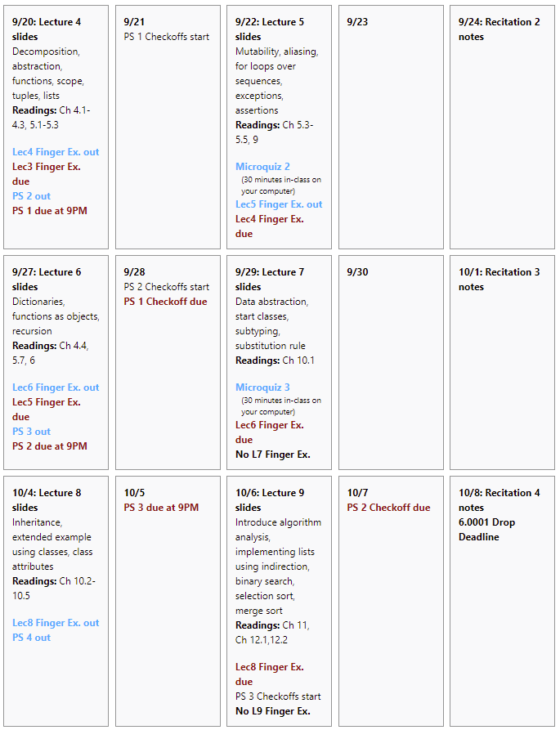
Task: Click 'Lec6 Finger Ex. due' on 9/29
Action: coord(270,432)
